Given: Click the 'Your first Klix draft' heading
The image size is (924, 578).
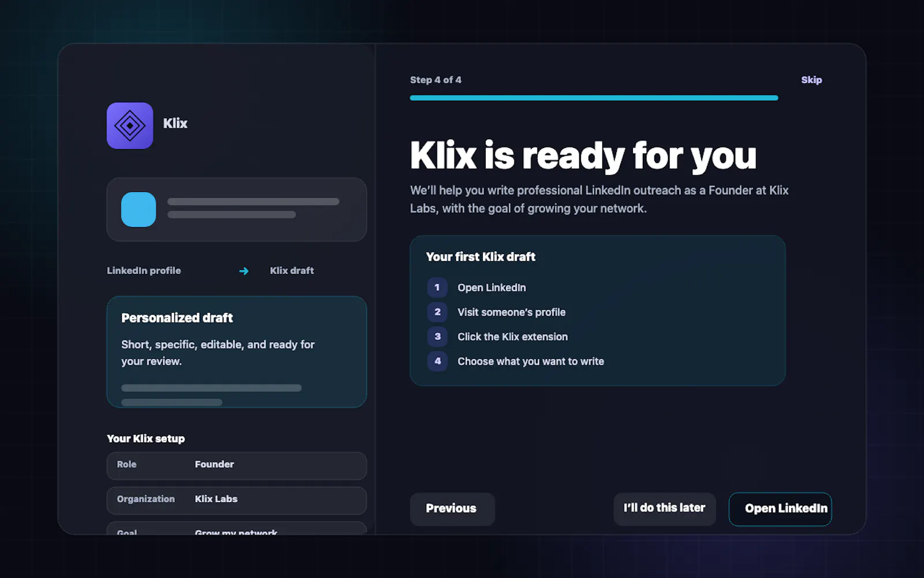Looking at the screenshot, I should point(480,257).
